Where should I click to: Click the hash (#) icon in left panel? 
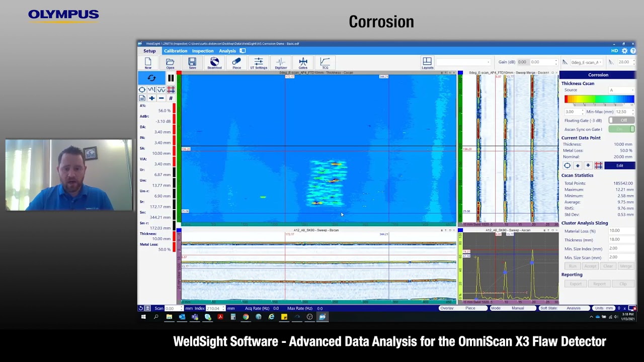[x=171, y=98]
